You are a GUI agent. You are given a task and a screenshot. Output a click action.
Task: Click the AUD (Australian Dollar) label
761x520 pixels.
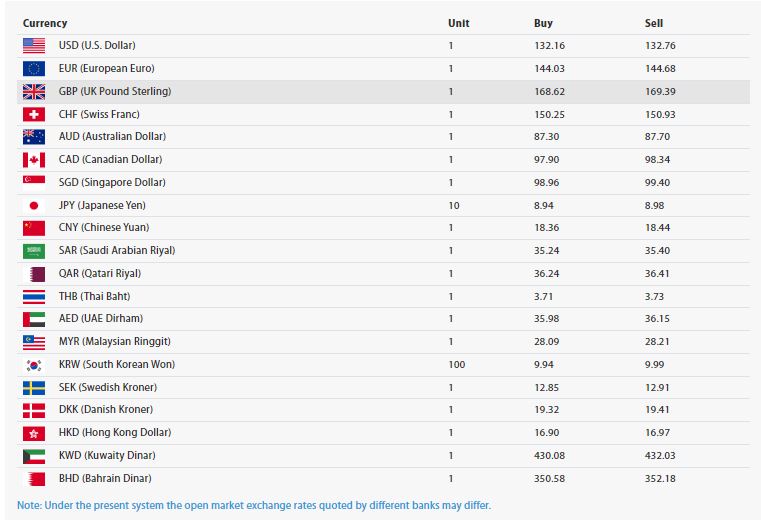112,137
